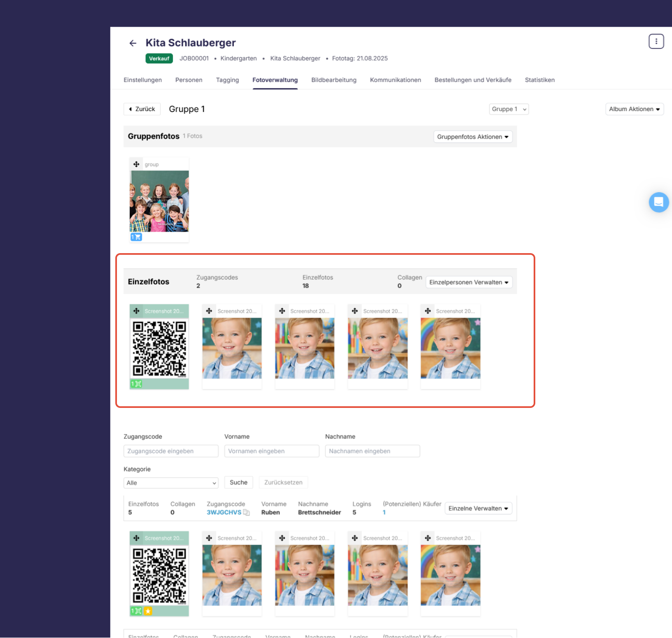The image size is (672, 638).
Task: Click the potential buyers count link for Ruben
Action: (x=384, y=512)
